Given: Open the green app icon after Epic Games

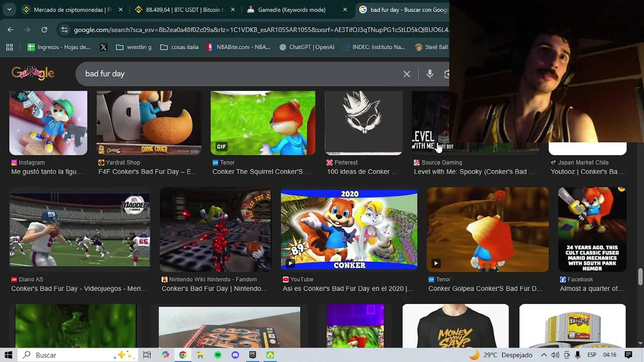Looking at the screenshot, I should point(270,355).
